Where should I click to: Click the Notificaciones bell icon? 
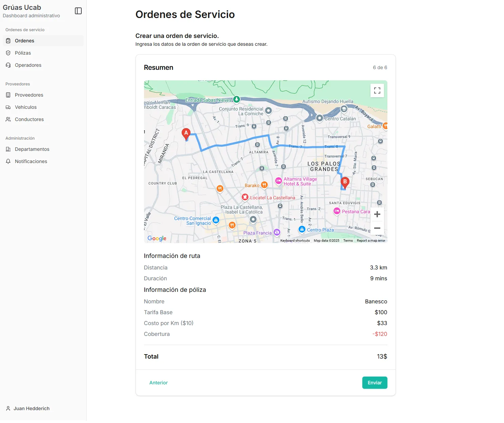tap(8, 161)
